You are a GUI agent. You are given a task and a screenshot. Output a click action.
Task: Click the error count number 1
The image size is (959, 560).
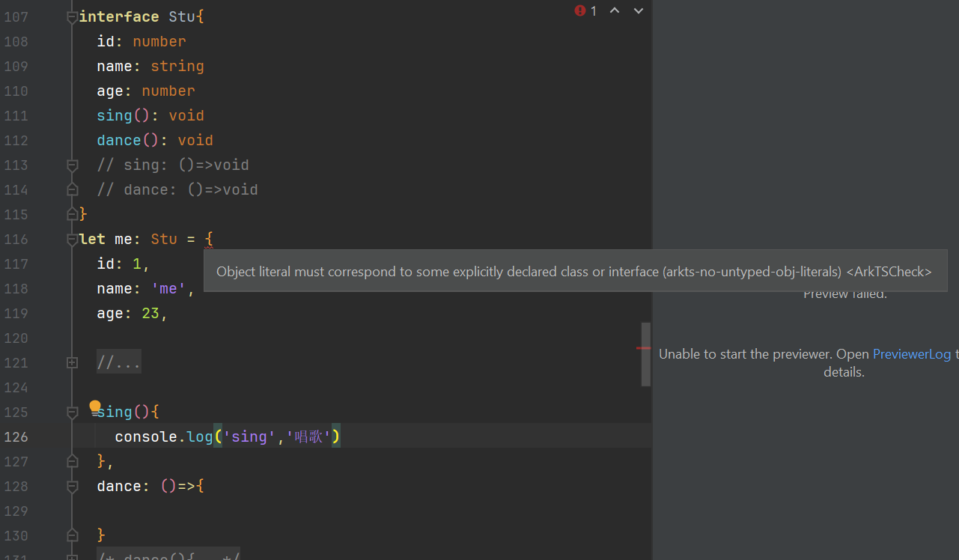pos(594,10)
